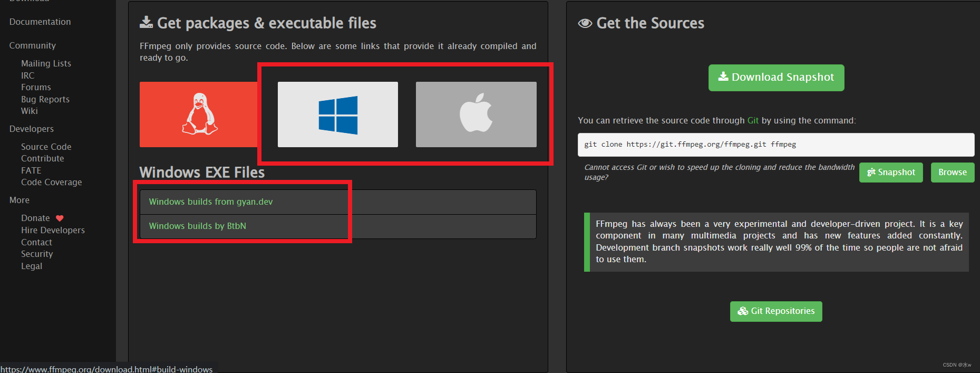980x373 pixels.
Task: Click the git Snapshot button
Action: pos(891,173)
